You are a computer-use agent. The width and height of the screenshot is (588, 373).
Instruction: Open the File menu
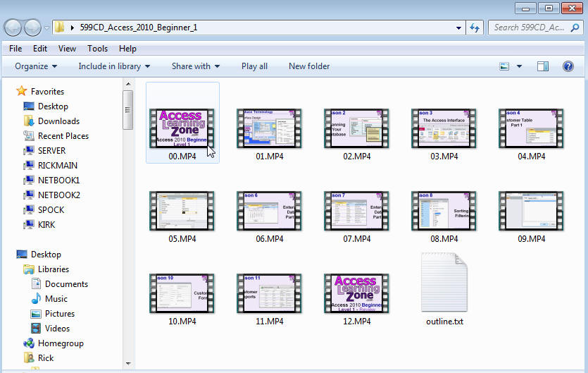pyautogui.click(x=15, y=49)
